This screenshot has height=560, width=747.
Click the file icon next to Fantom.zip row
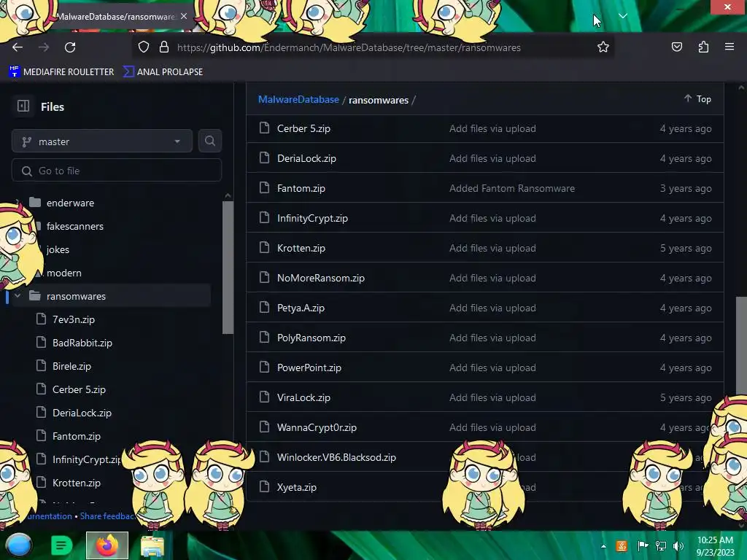click(264, 187)
